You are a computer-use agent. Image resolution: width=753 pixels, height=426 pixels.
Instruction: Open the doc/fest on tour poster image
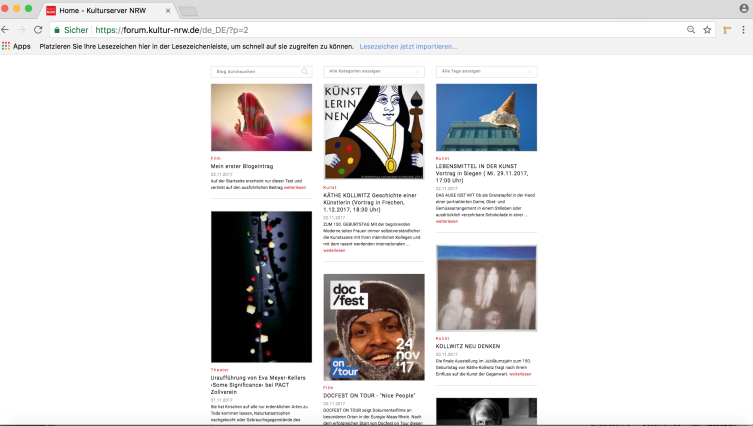click(x=374, y=327)
